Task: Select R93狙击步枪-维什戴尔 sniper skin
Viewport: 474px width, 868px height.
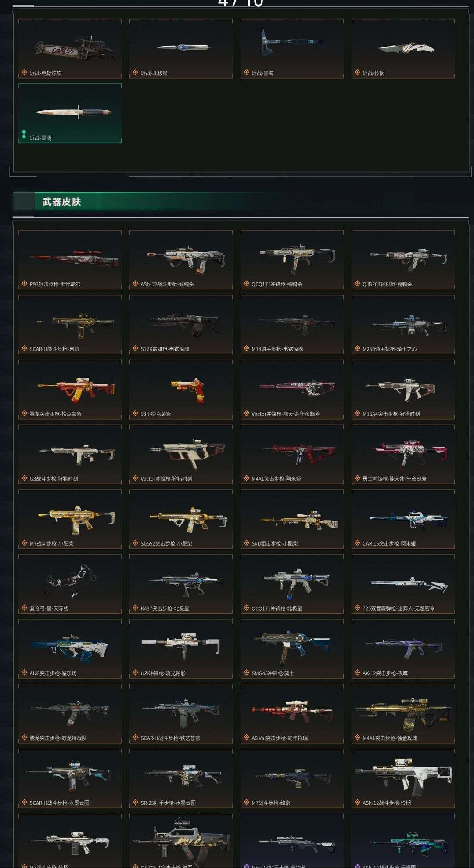Action: point(70,260)
